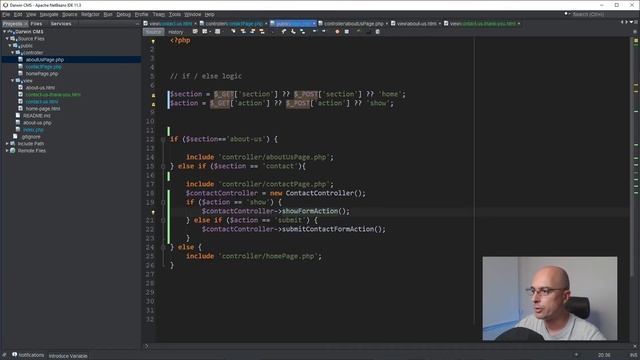The image size is (640, 360).
Task: Switch editor to History view
Action: pyautogui.click(x=176, y=32)
